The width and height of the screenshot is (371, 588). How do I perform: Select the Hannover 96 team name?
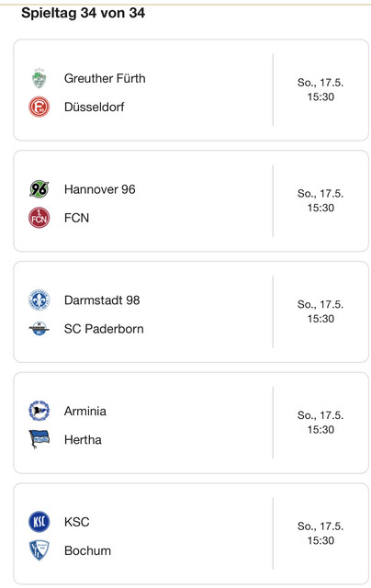pyautogui.click(x=100, y=189)
